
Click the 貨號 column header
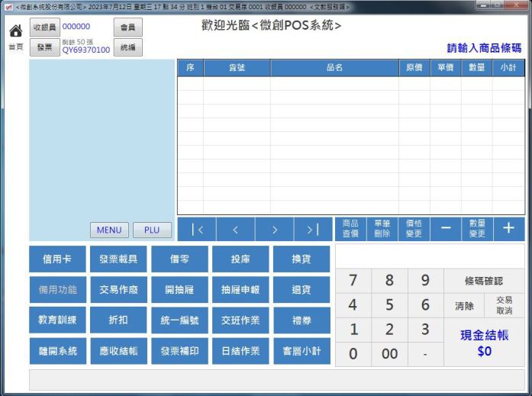[237, 68]
